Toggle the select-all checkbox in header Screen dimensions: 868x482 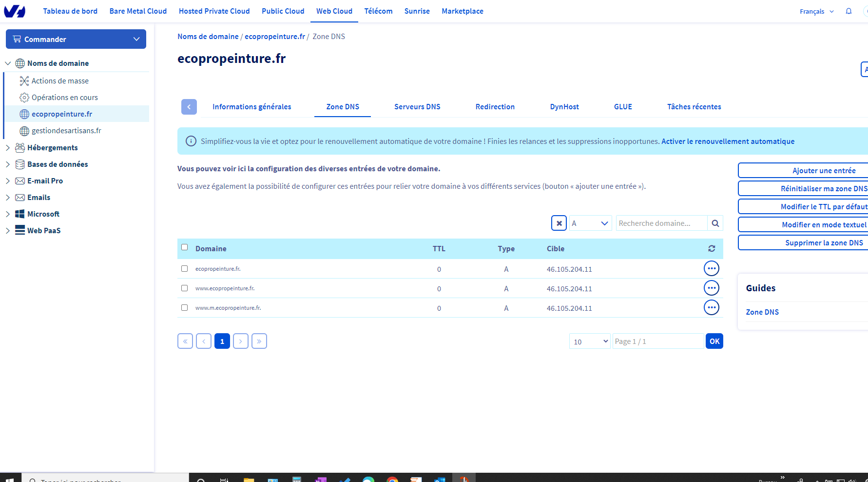tap(185, 247)
